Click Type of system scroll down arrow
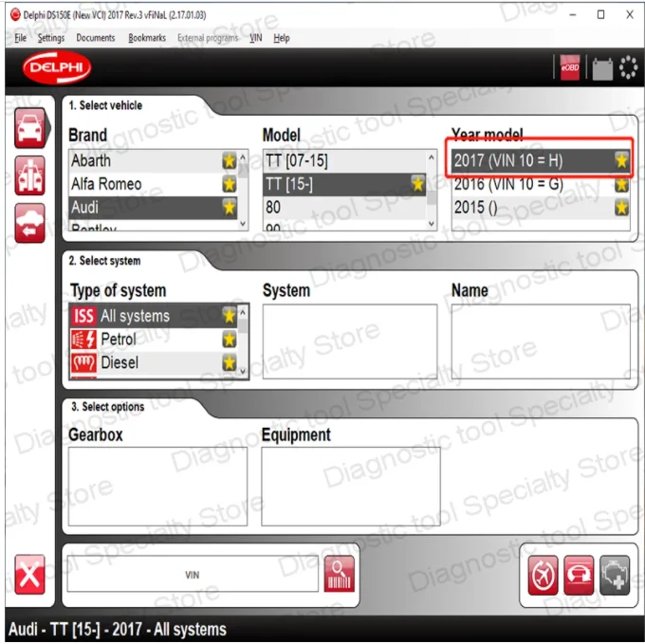 tap(243, 371)
